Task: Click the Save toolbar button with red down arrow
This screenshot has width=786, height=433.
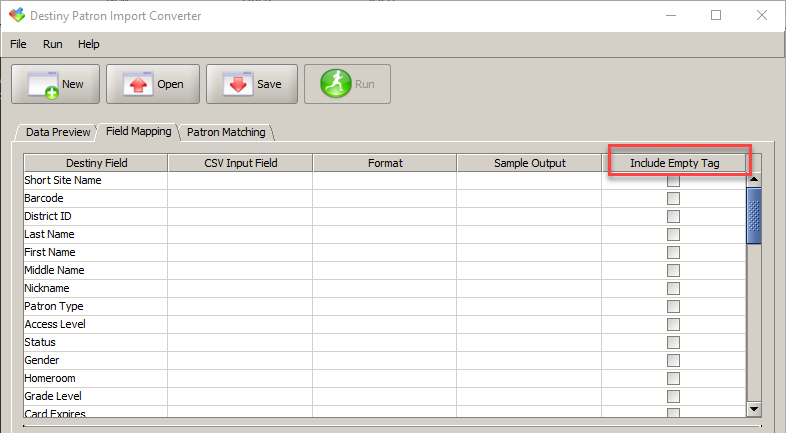Action: (x=252, y=84)
